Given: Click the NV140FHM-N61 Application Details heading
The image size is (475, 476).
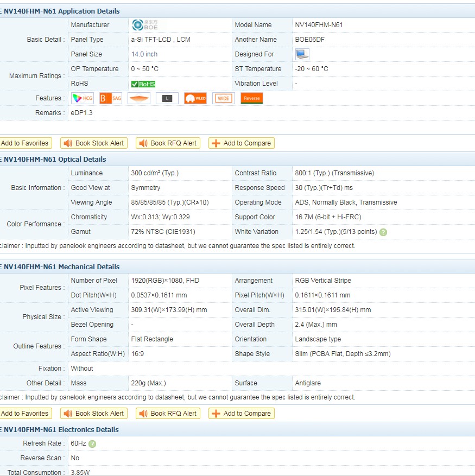Looking at the screenshot, I should tap(62, 11).
